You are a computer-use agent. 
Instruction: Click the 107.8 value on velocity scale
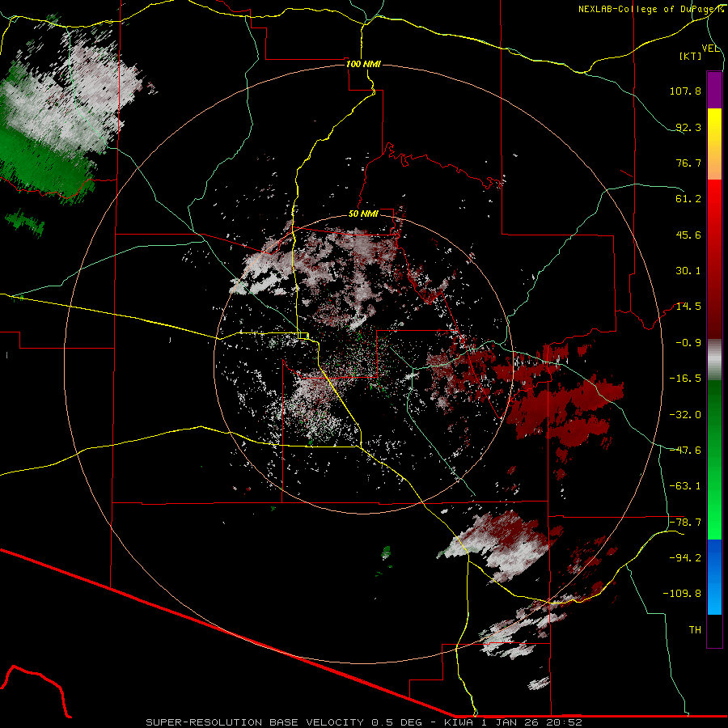pyautogui.click(x=685, y=91)
